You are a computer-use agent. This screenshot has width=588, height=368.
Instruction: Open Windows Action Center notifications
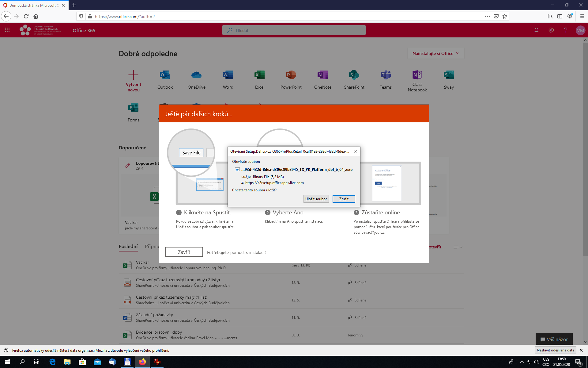578,362
